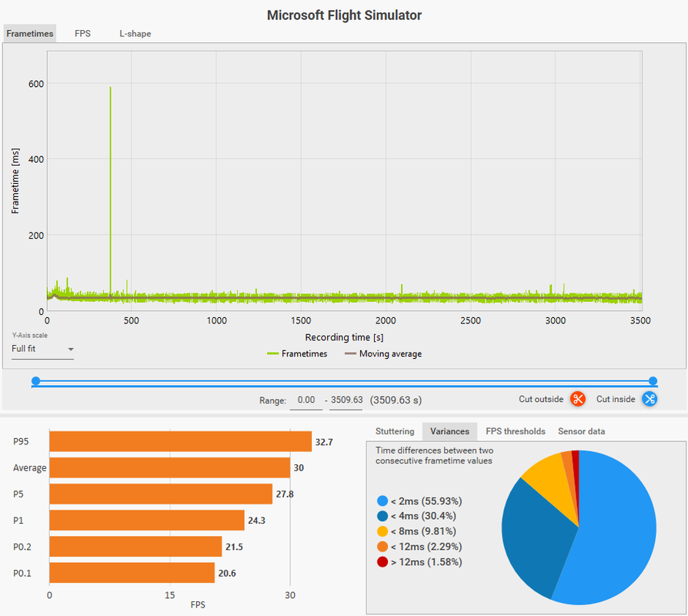Select the Variances tab
688x616 pixels.
[x=449, y=431]
